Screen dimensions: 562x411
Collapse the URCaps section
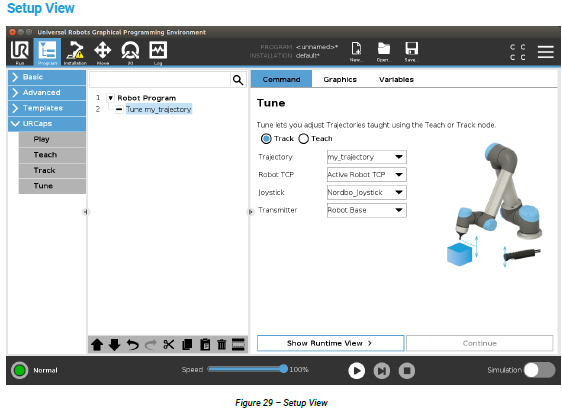tap(47, 124)
